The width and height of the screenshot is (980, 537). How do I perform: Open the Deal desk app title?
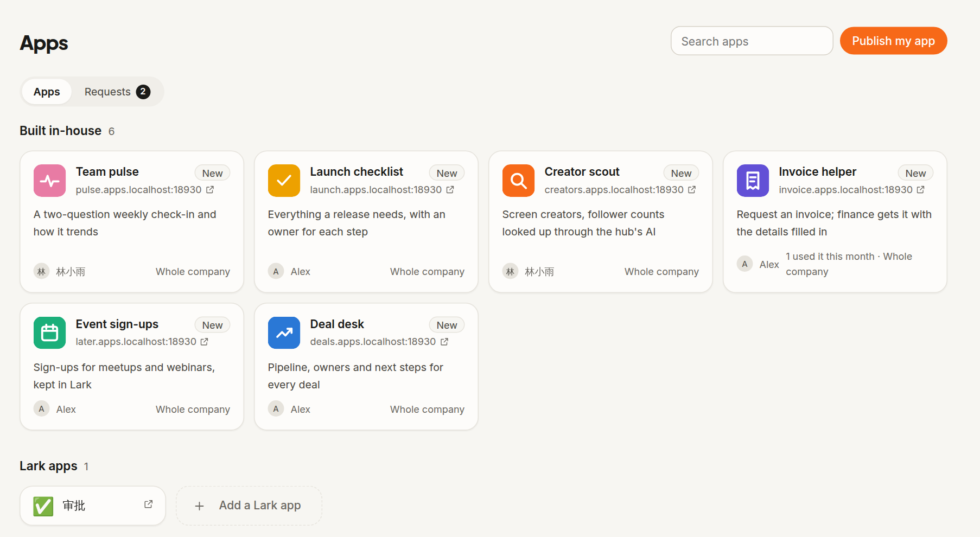(337, 324)
